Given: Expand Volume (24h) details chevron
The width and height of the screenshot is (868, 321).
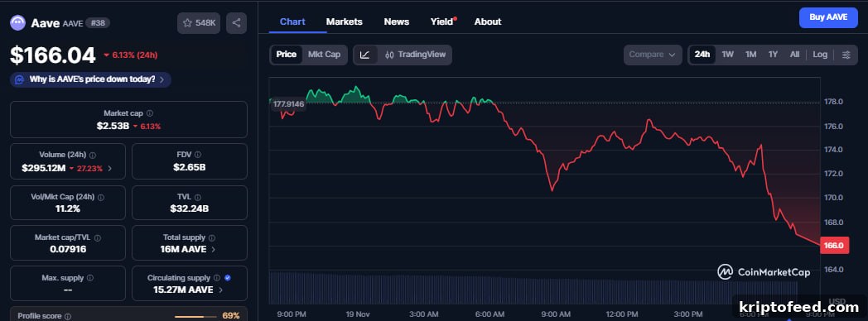Looking at the screenshot, I should click(x=109, y=169).
